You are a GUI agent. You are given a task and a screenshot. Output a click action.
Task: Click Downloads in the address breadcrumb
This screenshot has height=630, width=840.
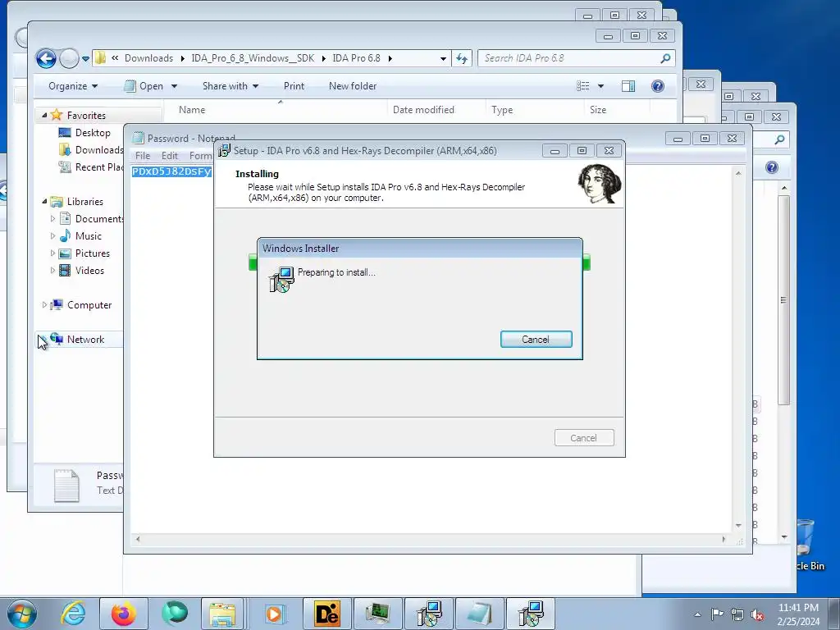(x=149, y=58)
